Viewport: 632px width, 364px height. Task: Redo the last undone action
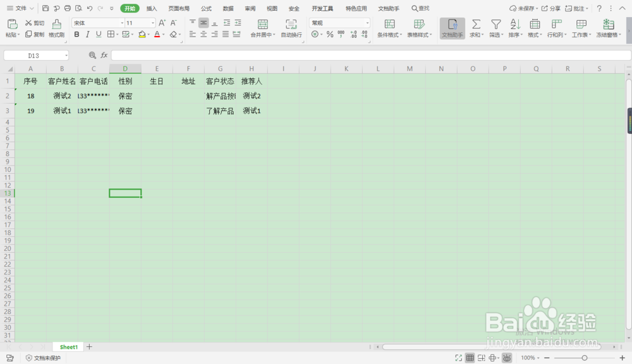100,8
